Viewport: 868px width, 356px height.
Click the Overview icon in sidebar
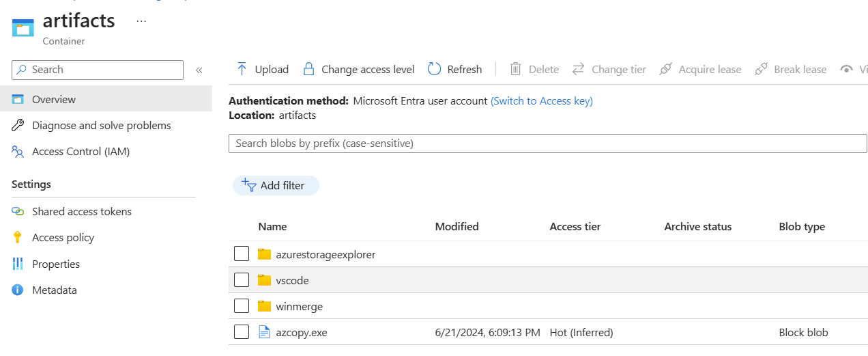tap(18, 99)
